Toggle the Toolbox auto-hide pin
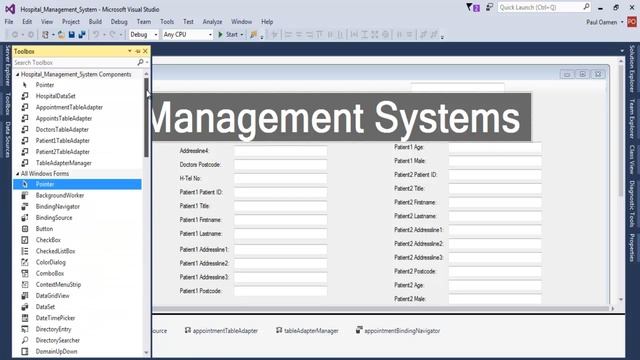 [x=138, y=51]
